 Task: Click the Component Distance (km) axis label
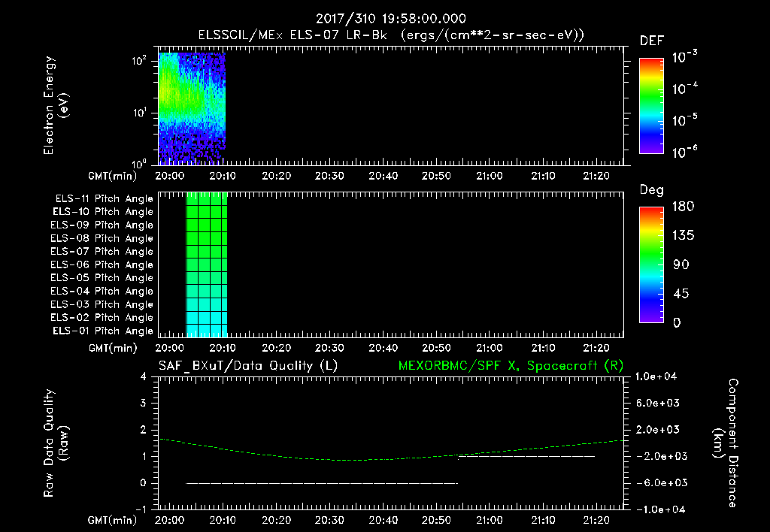tap(726, 443)
